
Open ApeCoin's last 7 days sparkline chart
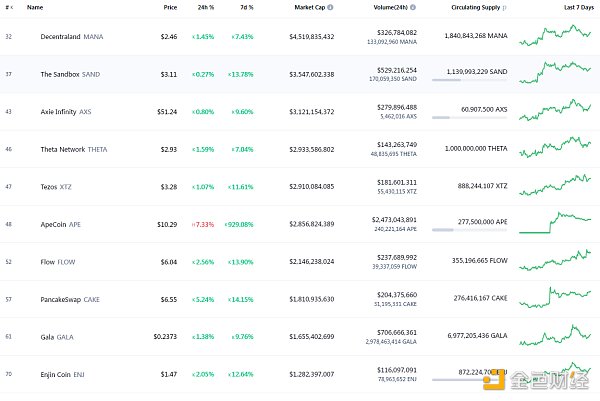click(x=555, y=222)
